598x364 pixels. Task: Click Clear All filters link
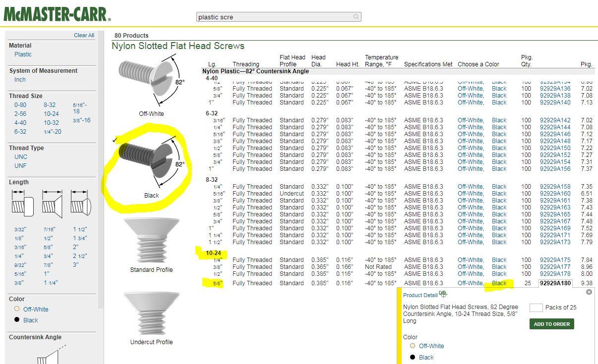coord(84,35)
